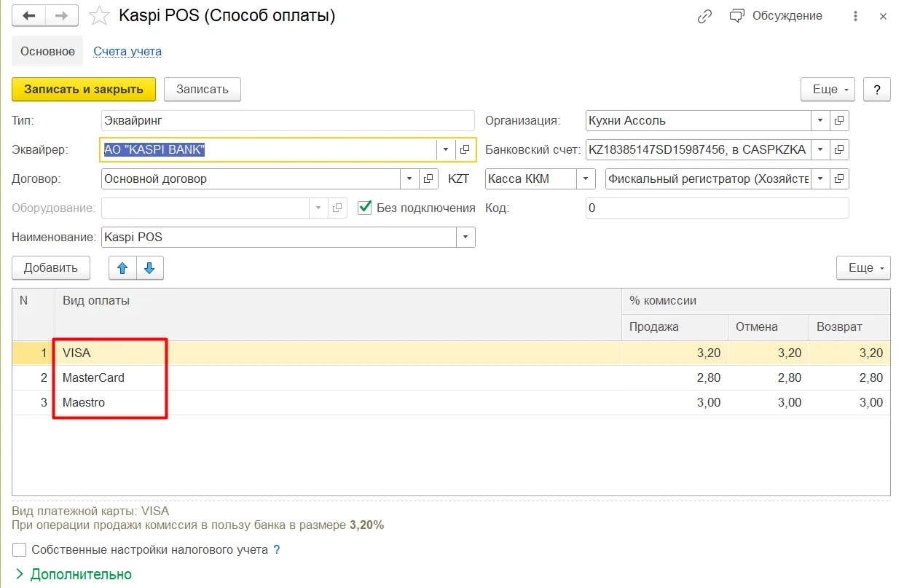This screenshot has height=588, width=904.
Task: Select the MasterCard payment row
Action: pyautogui.click(x=451, y=377)
